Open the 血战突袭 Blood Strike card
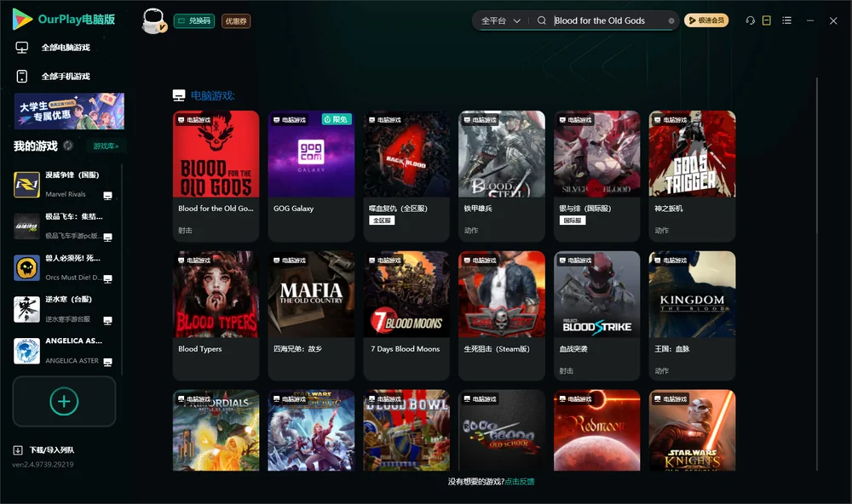 pyautogui.click(x=596, y=316)
